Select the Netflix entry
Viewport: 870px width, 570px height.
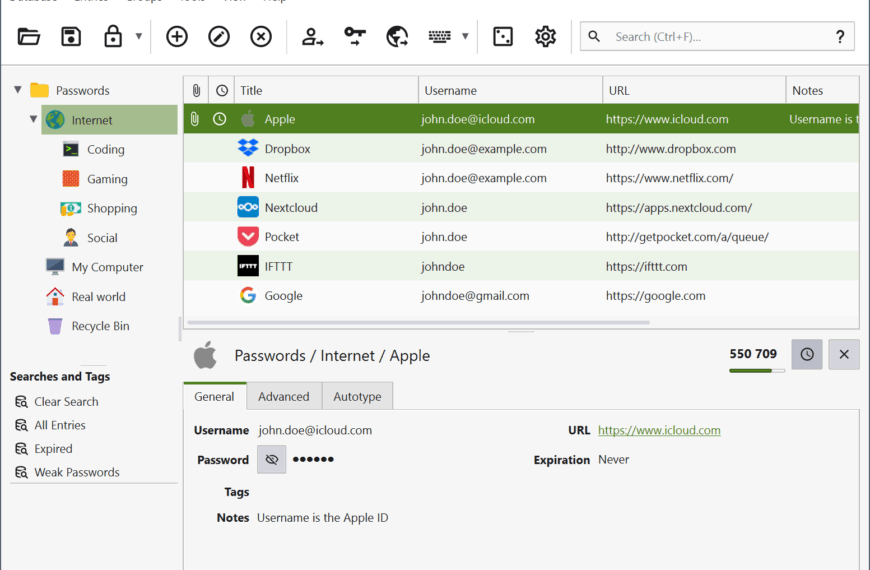(521, 178)
